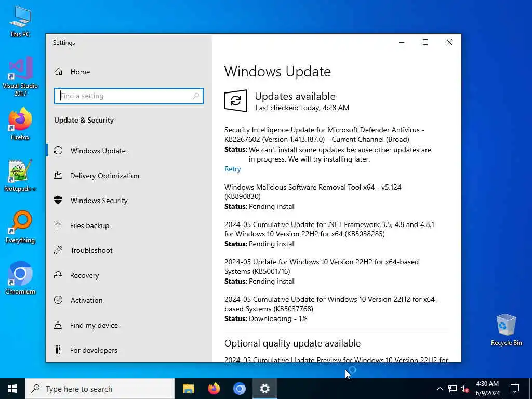This screenshot has width=532, height=399.
Task: Open Windows Security page
Action: 99,201
